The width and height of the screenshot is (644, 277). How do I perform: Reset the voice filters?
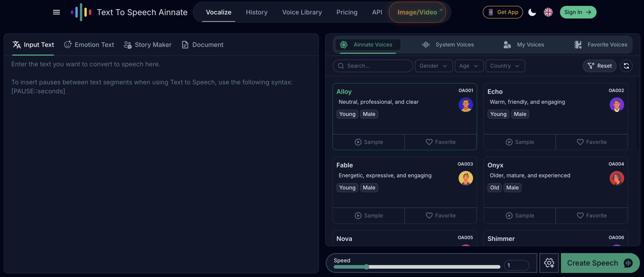pos(599,66)
